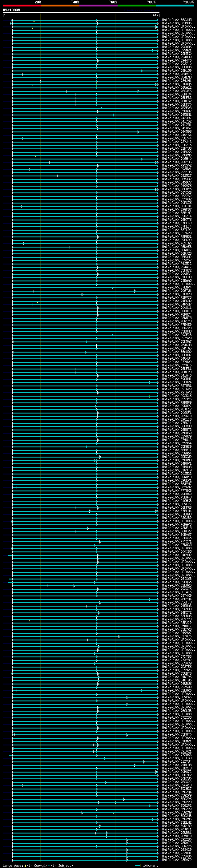Click the purple ~60% identity legend segment
The width and height of the screenshot is (197, 868).
click(98, 6)
